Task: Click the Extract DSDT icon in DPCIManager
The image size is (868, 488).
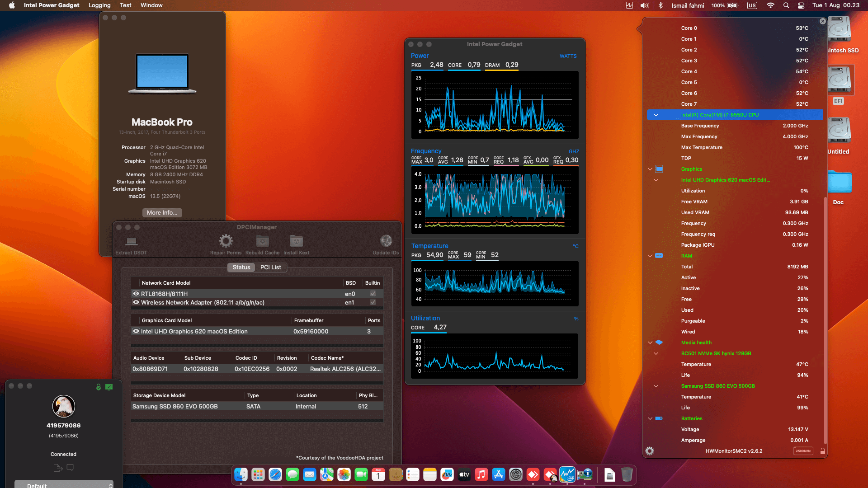Action: (131, 241)
